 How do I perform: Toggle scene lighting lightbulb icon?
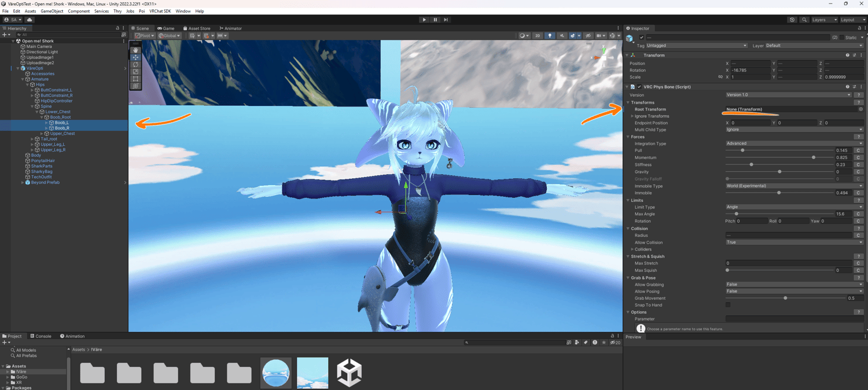[x=550, y=36]
